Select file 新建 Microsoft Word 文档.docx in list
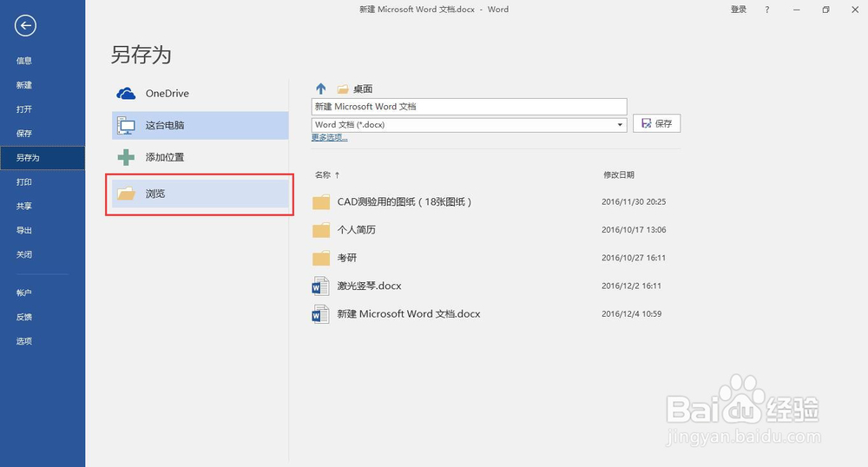 point(409,313)
